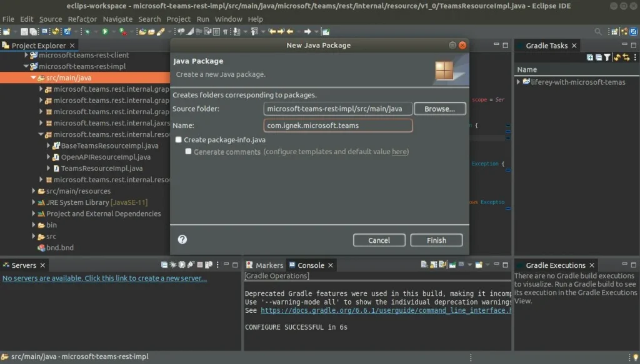Collapse the microsoft-teams-rest-impl project
The image size is (640, 364).
point(26,66)
